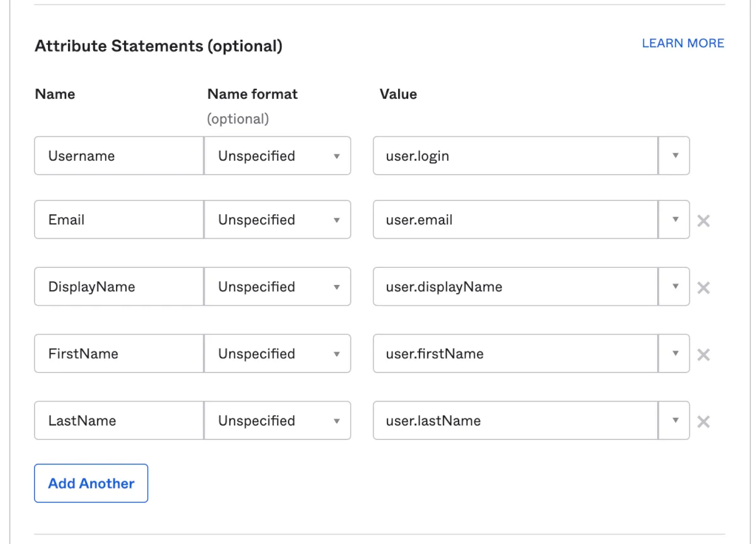756x544 pixels.
Task: Open the user.displayName value dropdown arrow
Action: click(x=675, y=287)
